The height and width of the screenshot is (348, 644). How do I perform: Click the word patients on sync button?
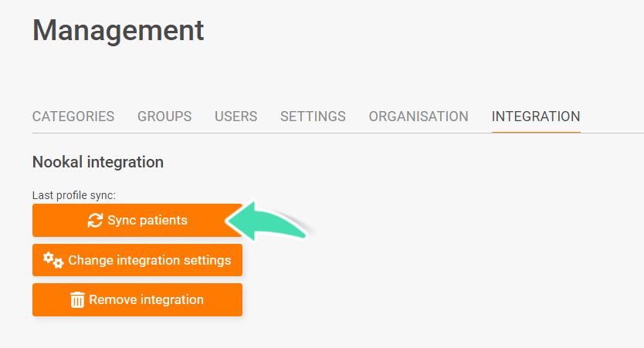click(x=164, y=221)
